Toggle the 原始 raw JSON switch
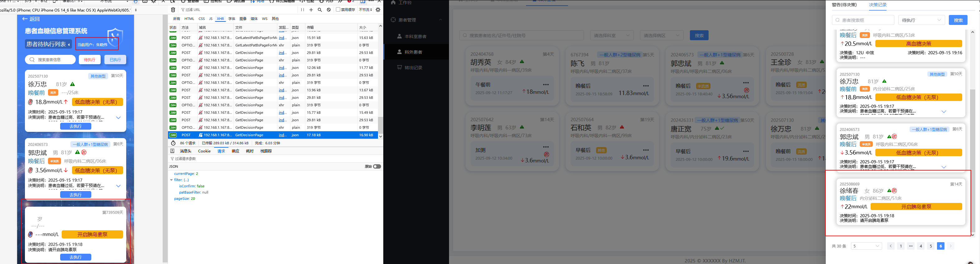Screen dimensions: 980x264 coord(377,167)
